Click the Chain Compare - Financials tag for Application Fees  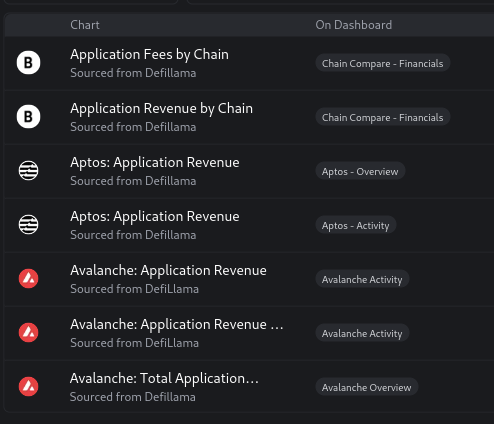383,63
